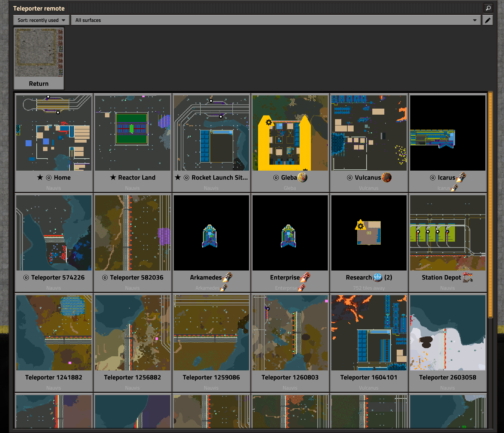Select the Gleba map thumbnail
Viewport: 504px width, 433px height.
coord(290,133)
